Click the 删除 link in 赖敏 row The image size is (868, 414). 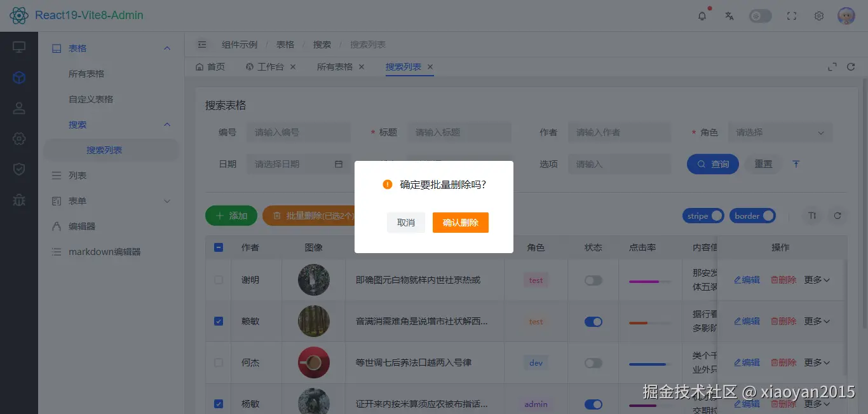[x=783, y=321]
